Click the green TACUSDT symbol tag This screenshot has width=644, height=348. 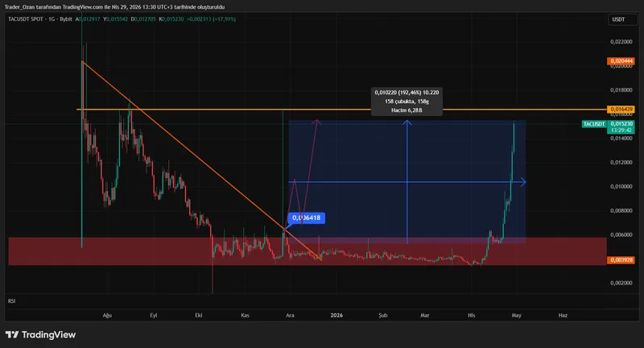click(x=594, y=124)
